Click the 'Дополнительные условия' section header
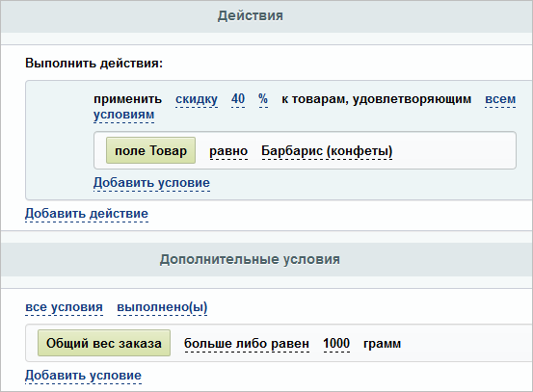533x392 pixels. [250, 259]
